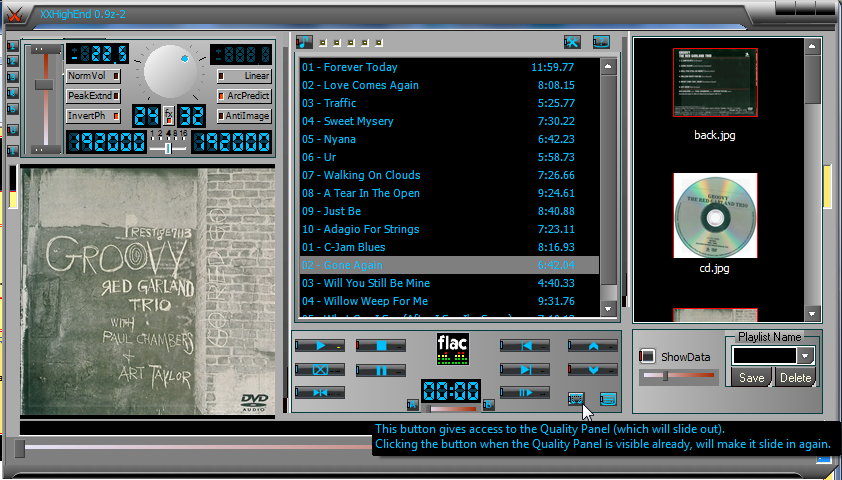Click the down chevron button
The width and height of the screenshot is (842, 480).
pos(593,369)
